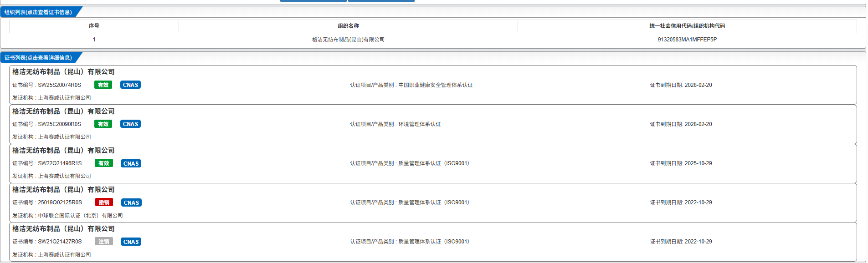Click company title above certificate SW21Q21427R0S

coord(63,229)
